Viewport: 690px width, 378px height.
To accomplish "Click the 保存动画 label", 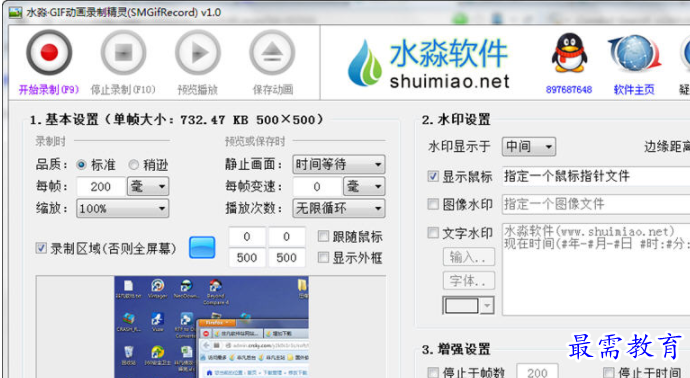I will point(272,90).
